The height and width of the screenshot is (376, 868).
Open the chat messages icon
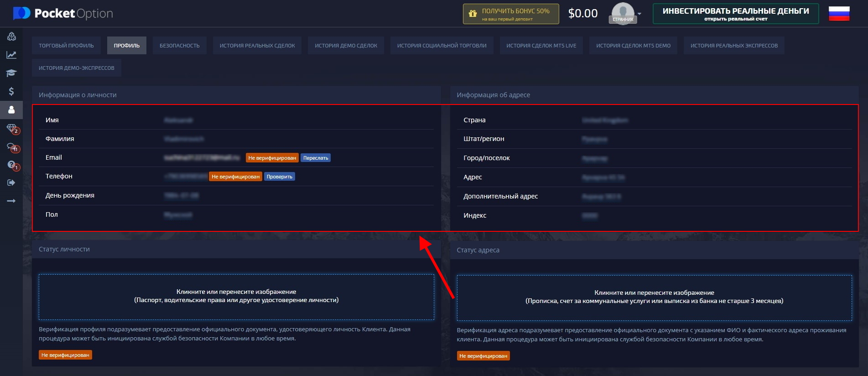tap(11, 147)
